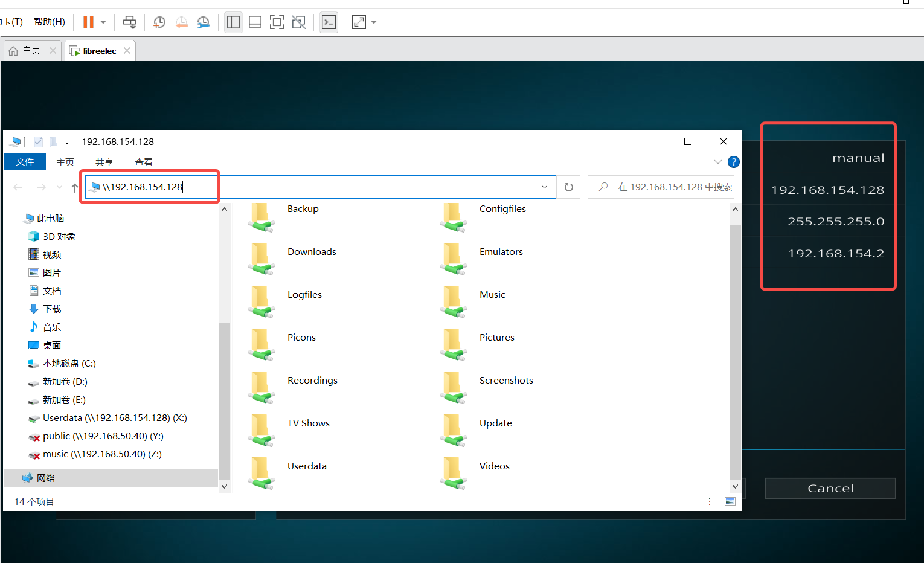The height and width of the screenshot is (563, 924).
Task: Click the address bar with \\192.168.154.128
Action: coord(320,187)
